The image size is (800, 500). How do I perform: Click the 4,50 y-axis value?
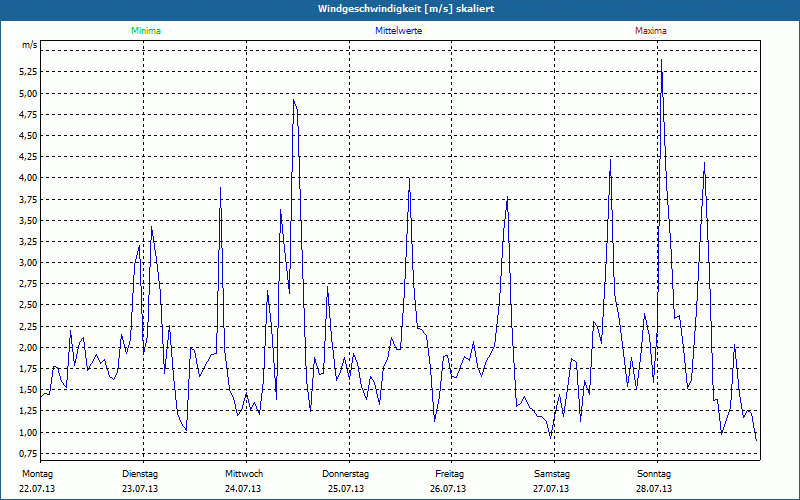pos(29,136)
